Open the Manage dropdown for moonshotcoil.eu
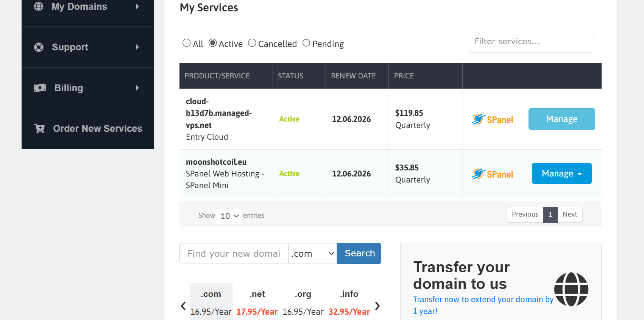This screenshot has height=320, width=644. (562, 173)
